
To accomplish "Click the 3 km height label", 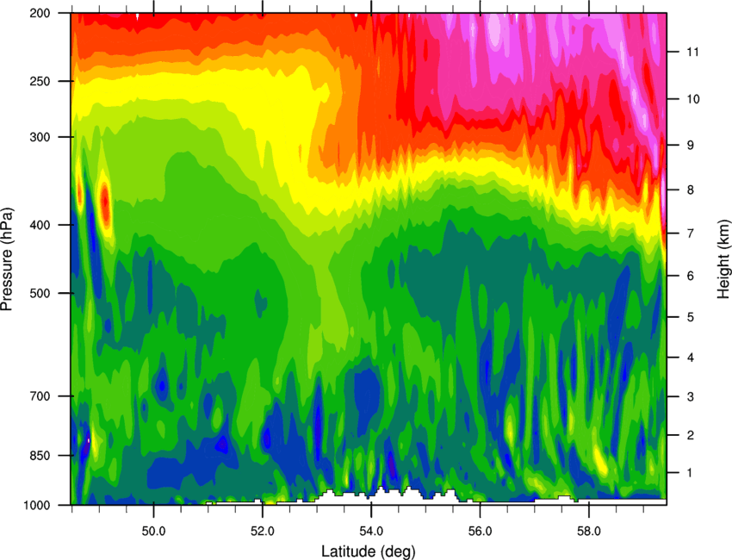I will pyautogui.click(x=691, y=397).
